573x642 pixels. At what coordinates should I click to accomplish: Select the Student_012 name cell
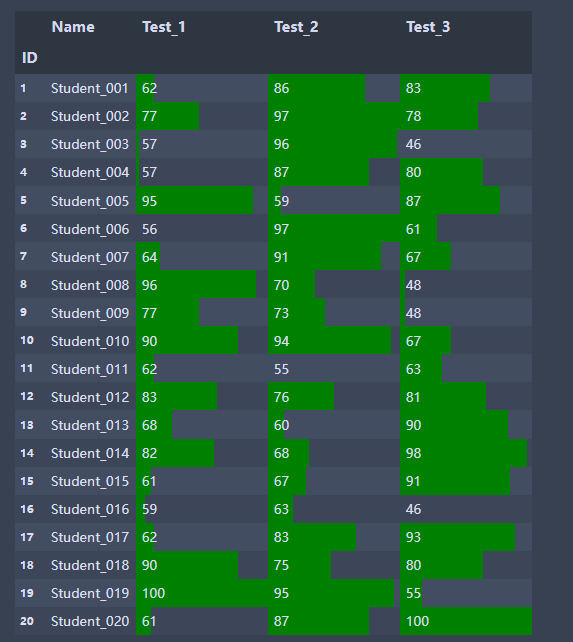click(90, 397)
